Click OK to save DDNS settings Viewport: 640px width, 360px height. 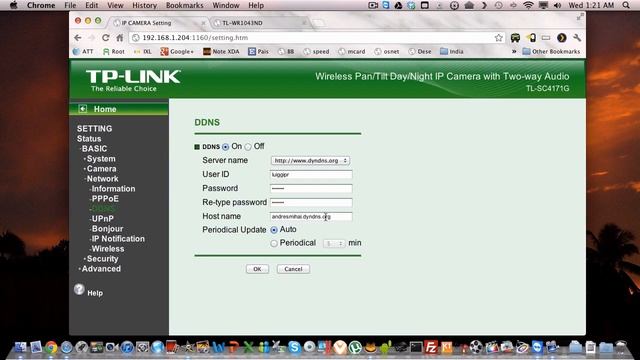tap(257, 269)
